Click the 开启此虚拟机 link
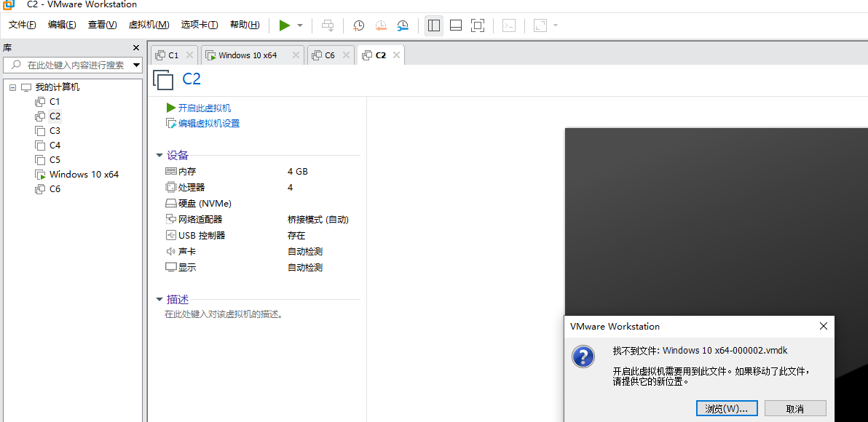The height and width of the screenshot is (422, 868). tap(205, 108)
